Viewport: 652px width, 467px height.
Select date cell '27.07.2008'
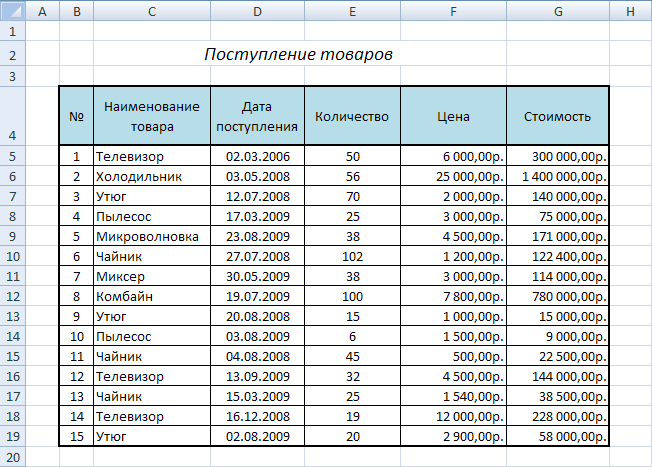coord(257,256)
